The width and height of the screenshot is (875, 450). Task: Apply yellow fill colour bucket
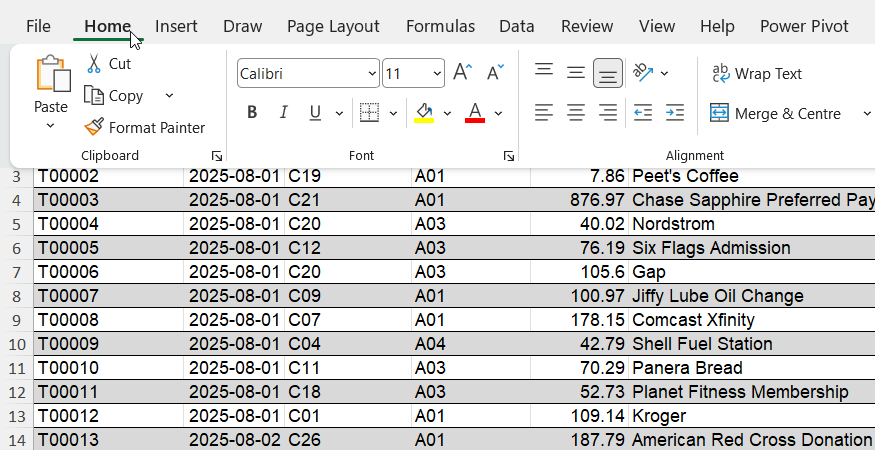tap(424, 113)
